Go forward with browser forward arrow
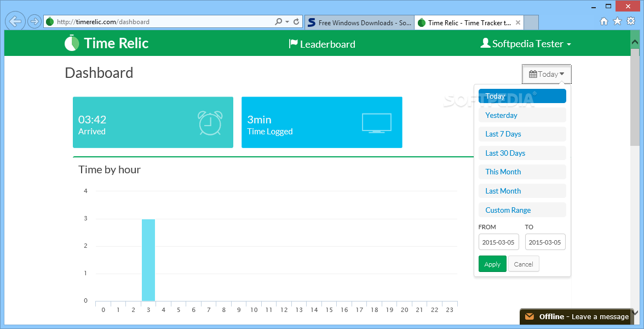Image resolution: width=644 pixels, height=329 pixels. pyautogui.click(x=35, y=21)
